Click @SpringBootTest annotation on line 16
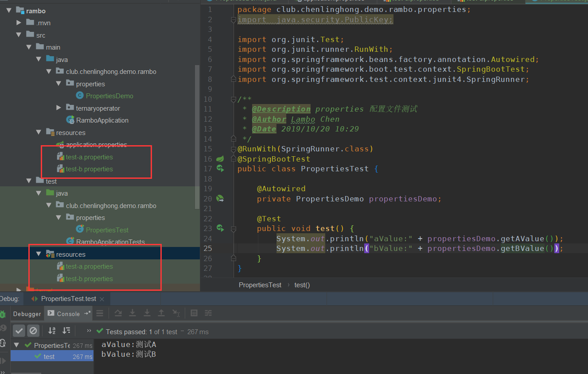The image size is (588, 374). point(274,159)
